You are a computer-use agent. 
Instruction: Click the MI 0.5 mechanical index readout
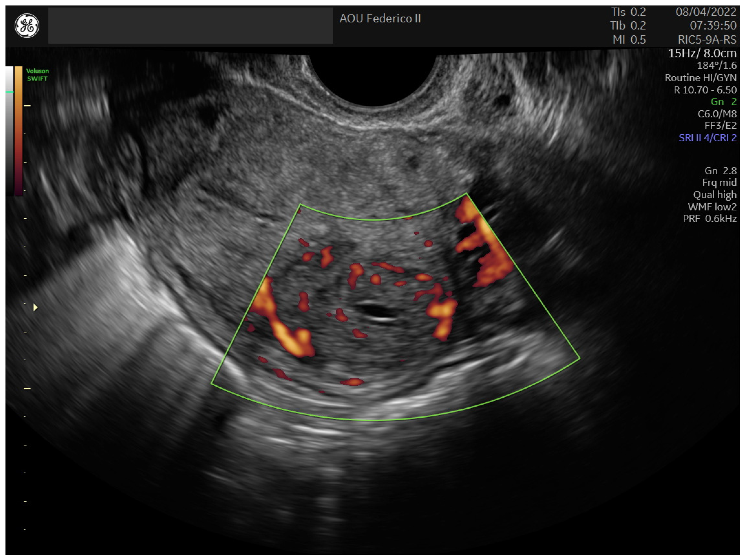[629, 40]
